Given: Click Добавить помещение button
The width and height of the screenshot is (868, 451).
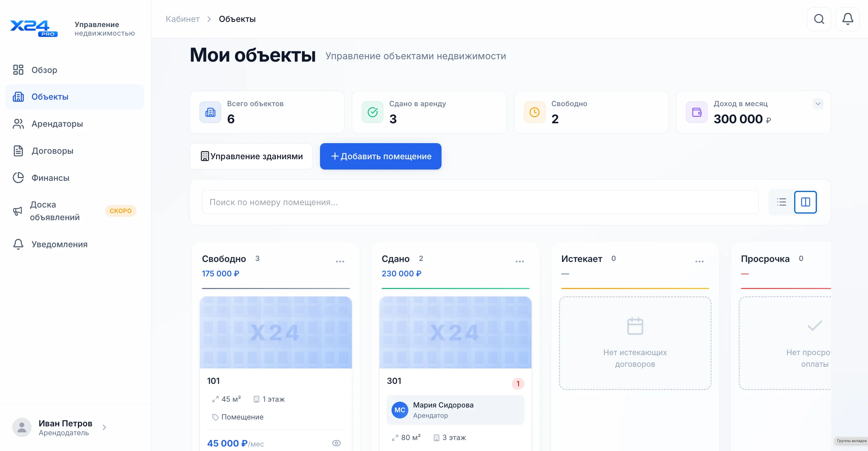Looking at the screenshot, I should 381,156.
